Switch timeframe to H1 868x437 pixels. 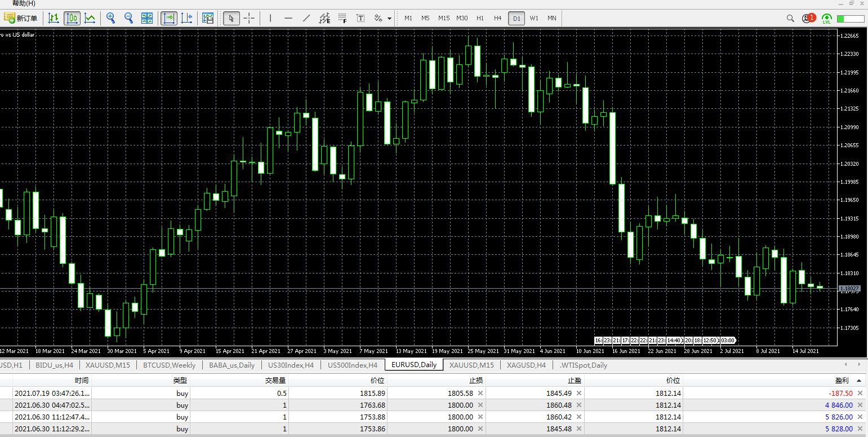pos(480,18)
